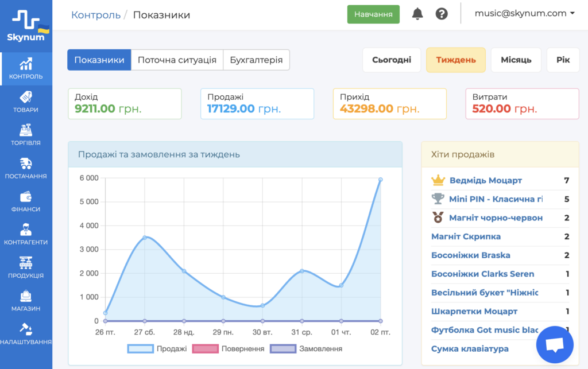The height and width of the screenshot is (369, 588).
Task: Open the Ведмідь Моцарт product link
Action: (486, 180)
